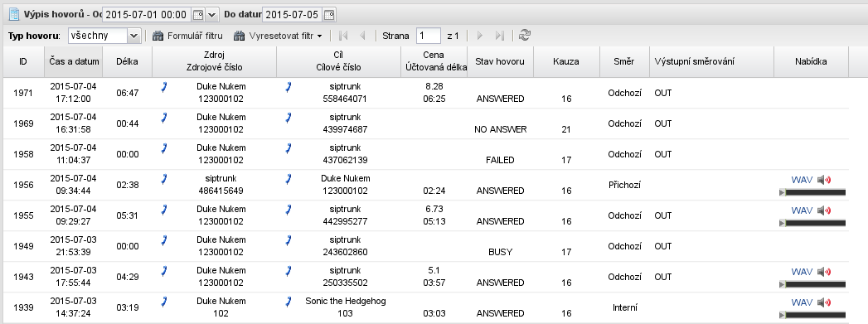Seek in call 1939 audio progress bar

(x=816, y=315)
